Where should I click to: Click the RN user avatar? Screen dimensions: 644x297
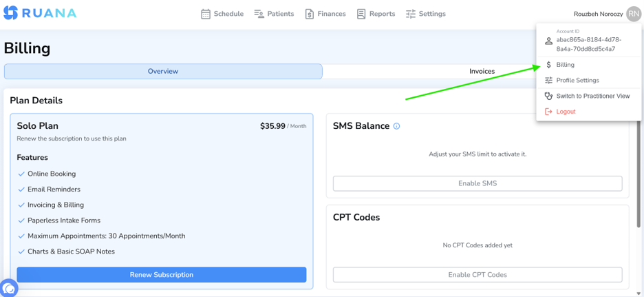pyautogui.click(x=633, y=14)
